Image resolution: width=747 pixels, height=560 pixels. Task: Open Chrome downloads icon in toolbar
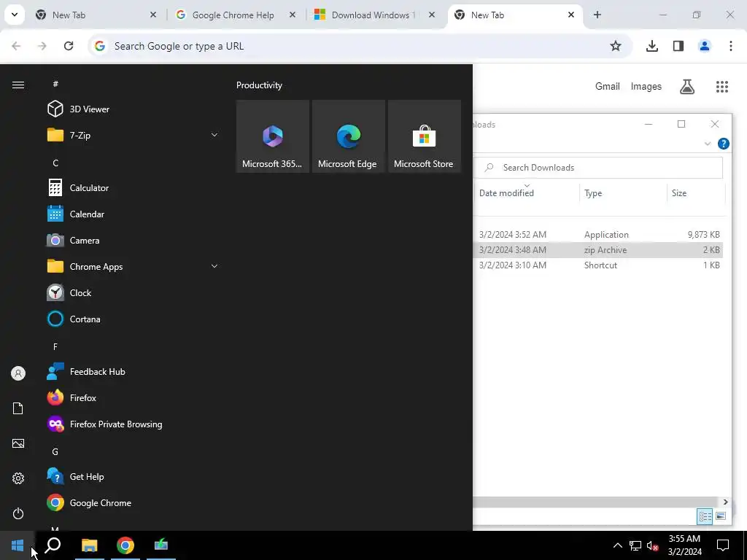point(651,46)
